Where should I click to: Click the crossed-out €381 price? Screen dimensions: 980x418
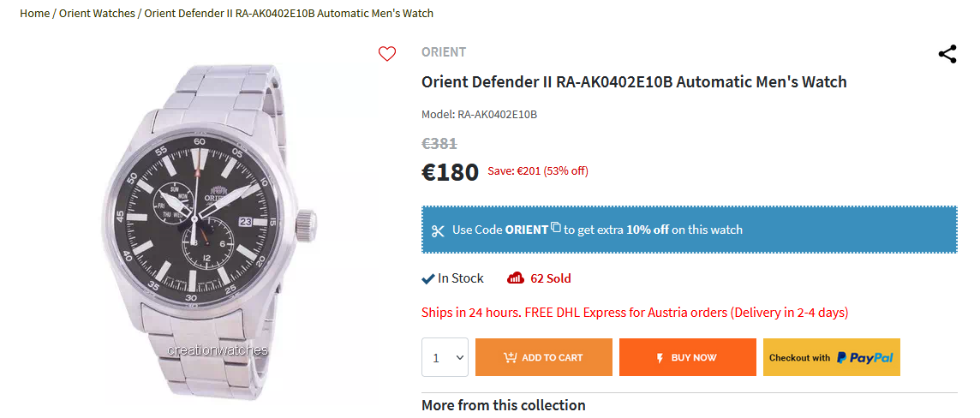pyautogui.click(x=439, y=144)
